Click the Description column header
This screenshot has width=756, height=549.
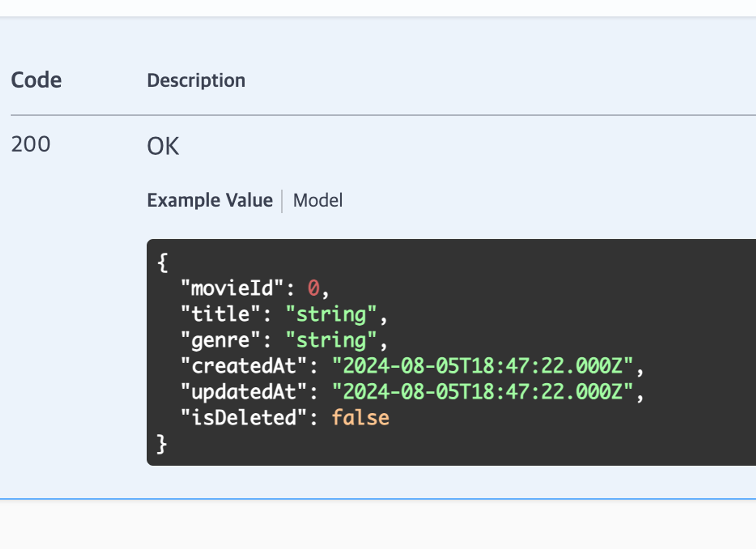[x=196, y=81]
